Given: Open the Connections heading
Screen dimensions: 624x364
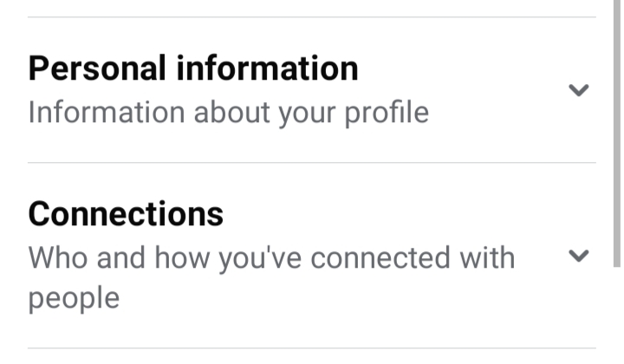Looking at the screenshot, I should pos(126,213).
